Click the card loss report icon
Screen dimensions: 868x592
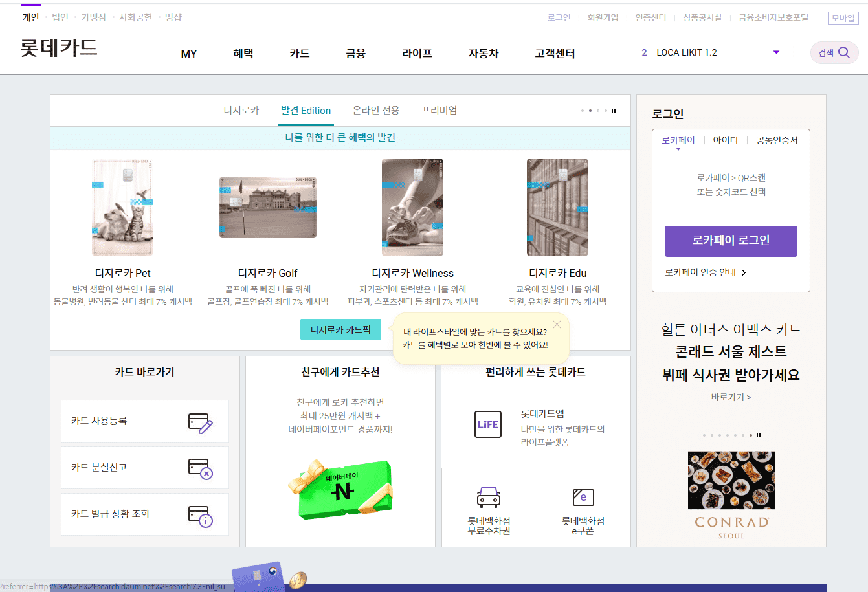pyautogui.click(x=200, y=468)
